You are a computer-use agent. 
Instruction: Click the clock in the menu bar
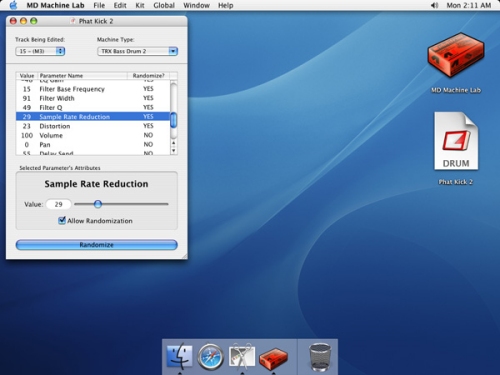pyautogui.click(x=469, y=5)
